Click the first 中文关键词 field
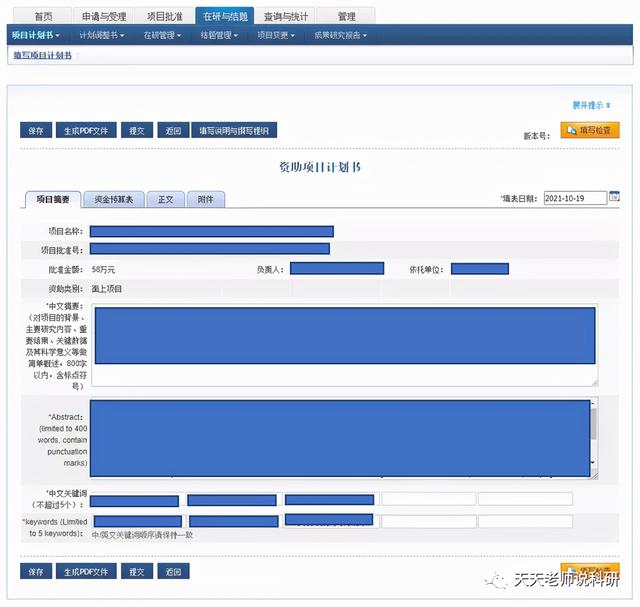640x607 pixels. point(135,500)
